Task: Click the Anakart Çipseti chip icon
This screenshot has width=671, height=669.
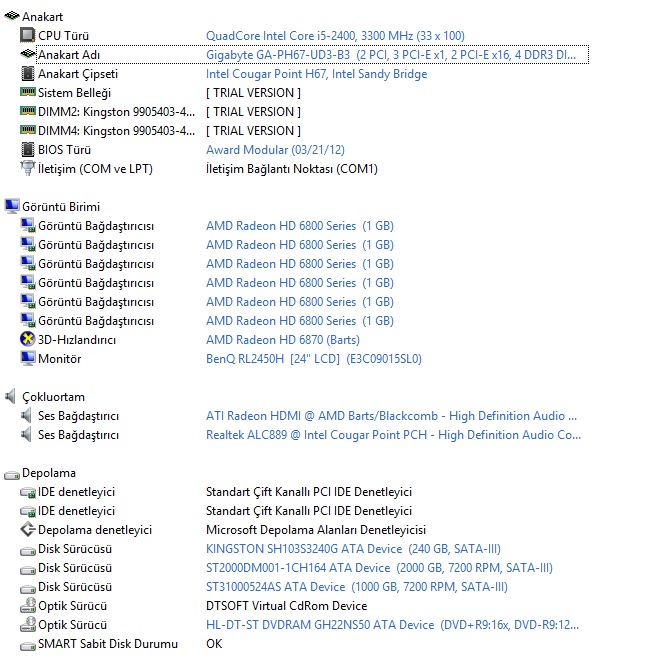Action: 27,73
